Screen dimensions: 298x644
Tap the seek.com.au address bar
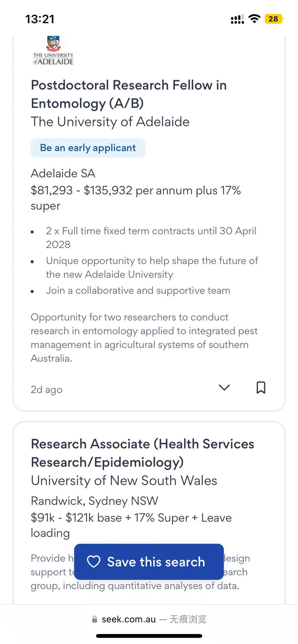tap(149, 619)
